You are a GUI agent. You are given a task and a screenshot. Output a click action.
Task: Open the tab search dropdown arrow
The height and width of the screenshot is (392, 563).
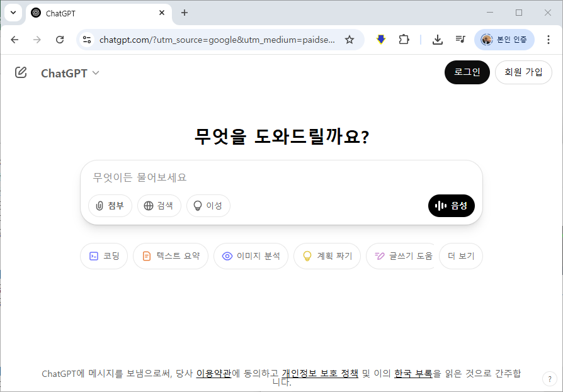(13, 13)
